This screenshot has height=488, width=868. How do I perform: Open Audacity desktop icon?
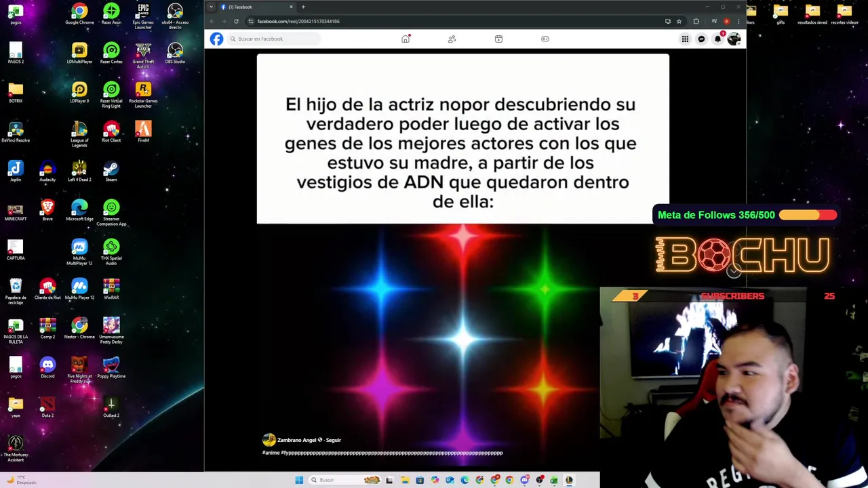(47, 171)
